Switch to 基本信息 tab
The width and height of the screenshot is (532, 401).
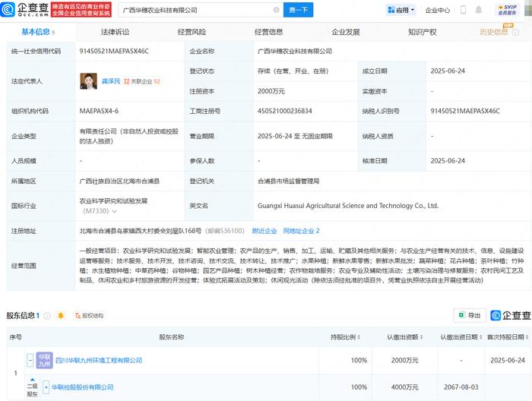tap(38, 32)
